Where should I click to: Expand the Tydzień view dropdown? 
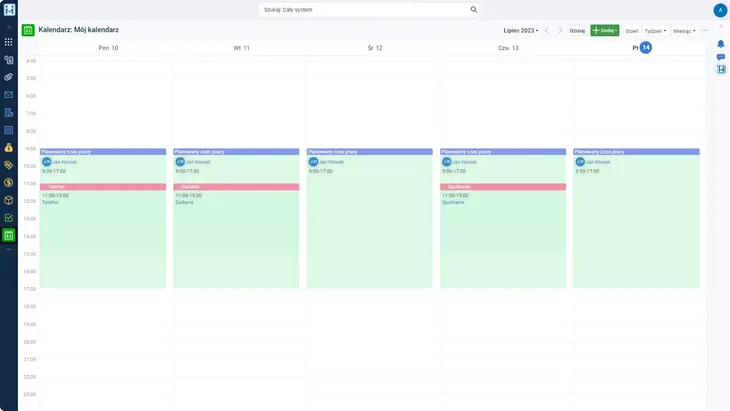[x=655, y=31]
